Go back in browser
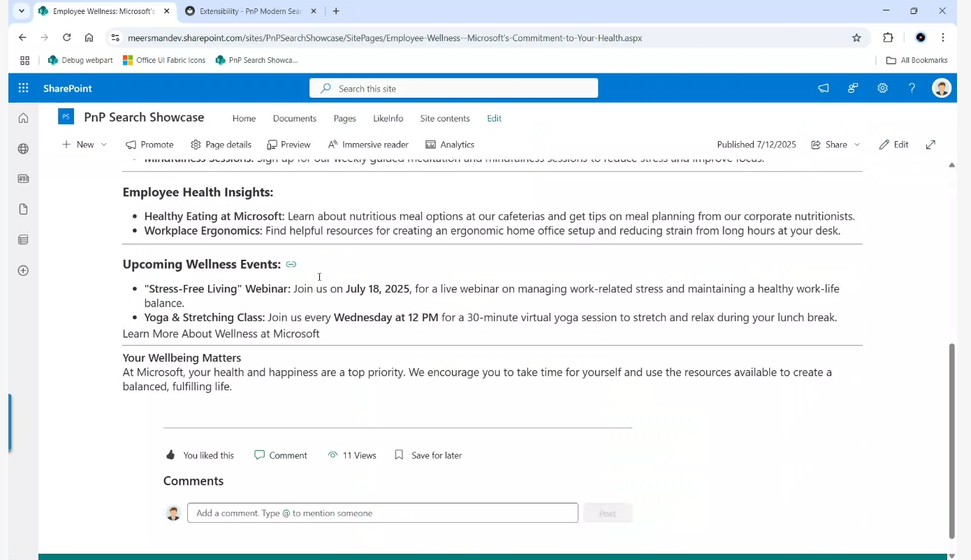 click(x=22, y=38)
